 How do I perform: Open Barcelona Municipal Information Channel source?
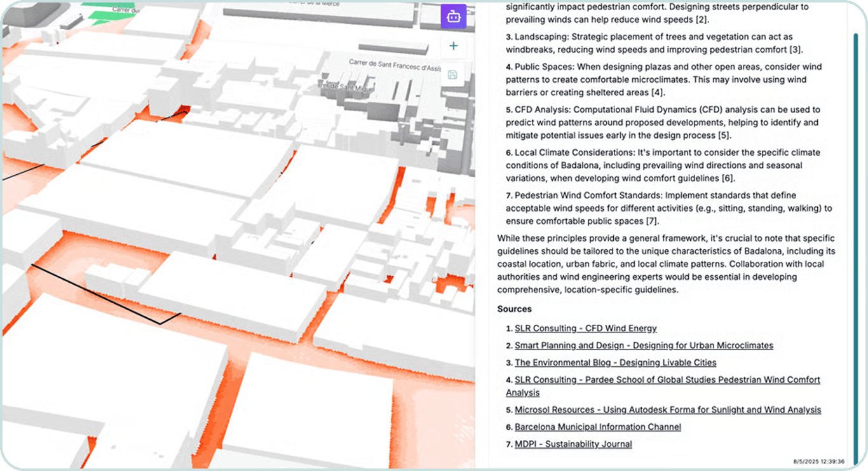pos(597,427)
